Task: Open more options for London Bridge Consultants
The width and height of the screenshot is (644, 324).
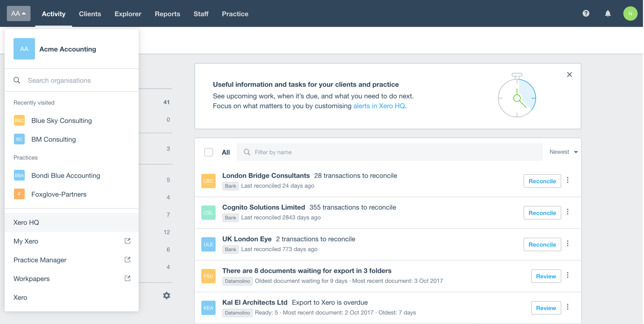Action: click(x=568, y=180)
